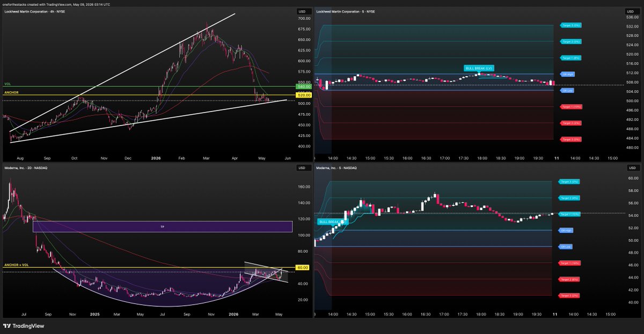Image resolution: width=644 pixels, height=334 pixels.
Task: Click the 536.00 price level on Lockheed 5-minute axis
Action: [631, 17]
